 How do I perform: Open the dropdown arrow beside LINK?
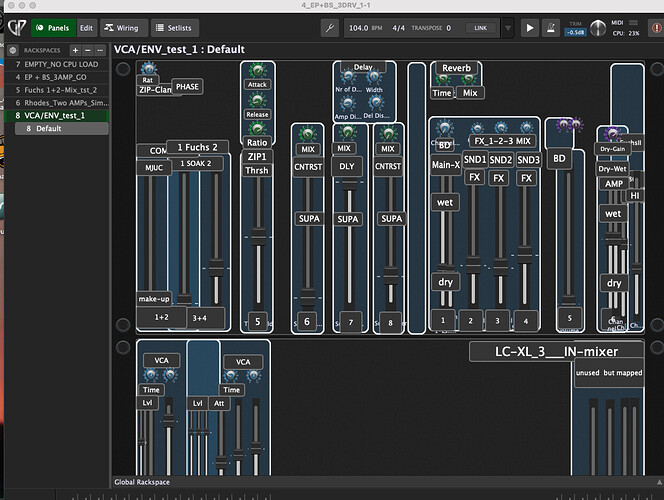(508, 28)
